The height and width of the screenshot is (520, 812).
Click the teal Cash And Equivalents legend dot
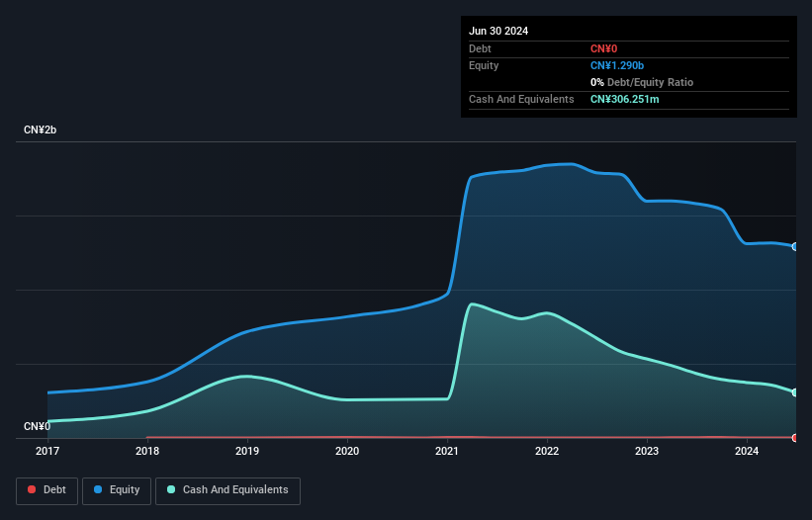[171, 489]
